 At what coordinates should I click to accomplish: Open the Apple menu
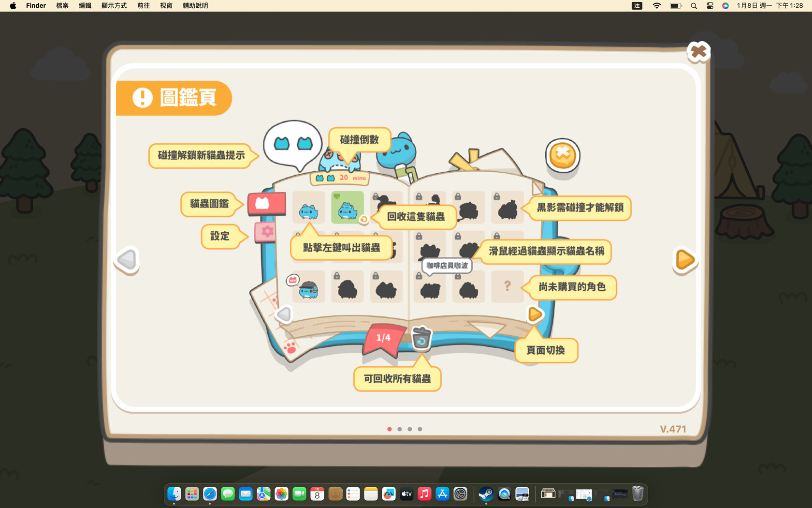coord(13,6)
